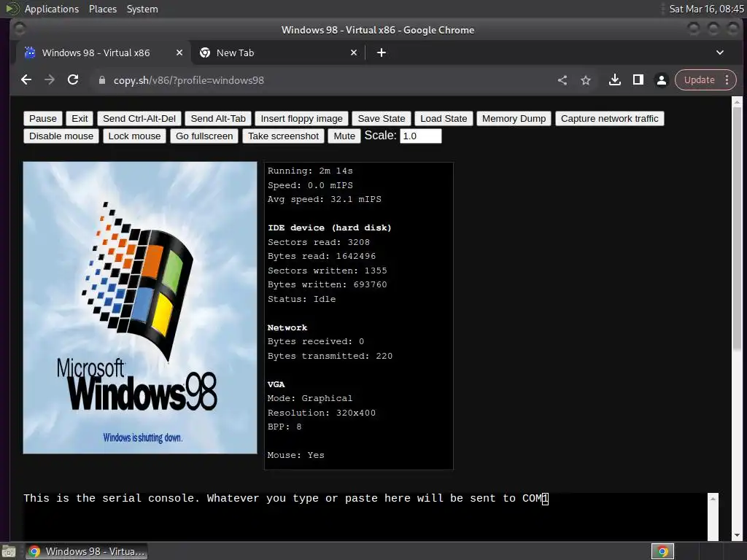The height and width of the screenshot is (560, 747).
Task: Open Chrome downloads icon
Action: tap(614, 80)
